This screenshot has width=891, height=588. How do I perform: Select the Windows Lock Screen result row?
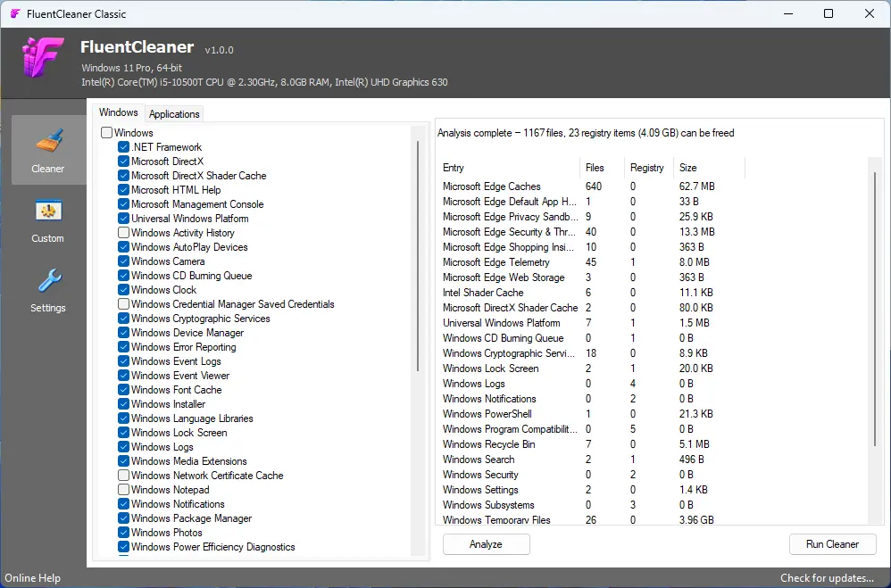click(x=591, y=369)
